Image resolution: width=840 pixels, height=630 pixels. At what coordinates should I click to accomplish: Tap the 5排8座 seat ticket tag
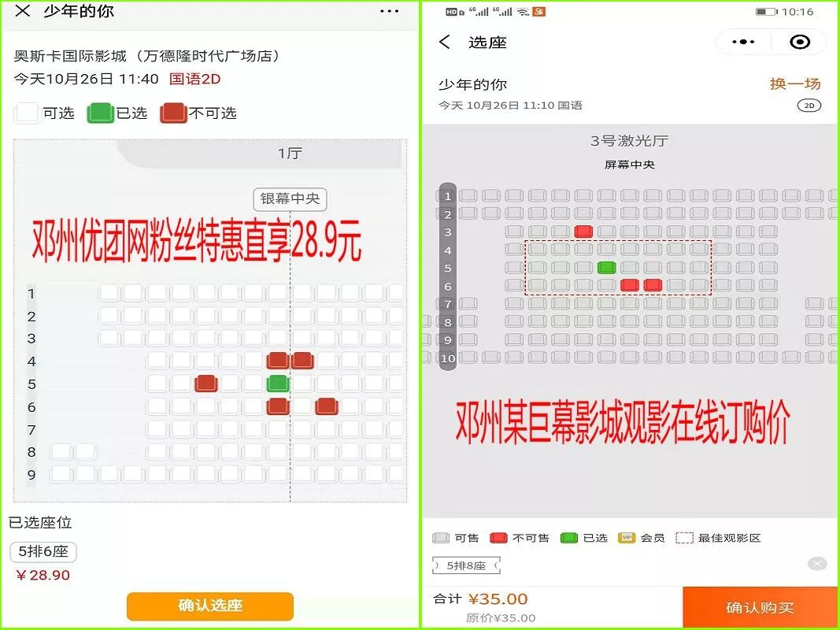point(466,565)
